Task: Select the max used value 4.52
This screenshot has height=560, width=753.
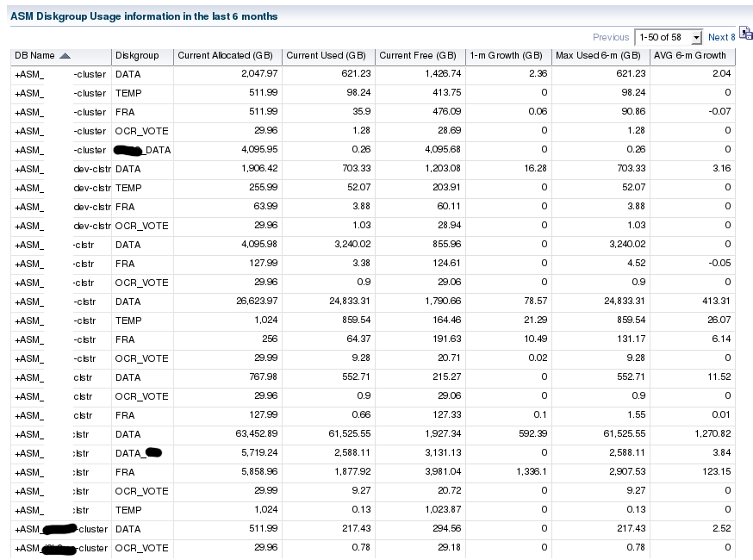Action: 637,263
